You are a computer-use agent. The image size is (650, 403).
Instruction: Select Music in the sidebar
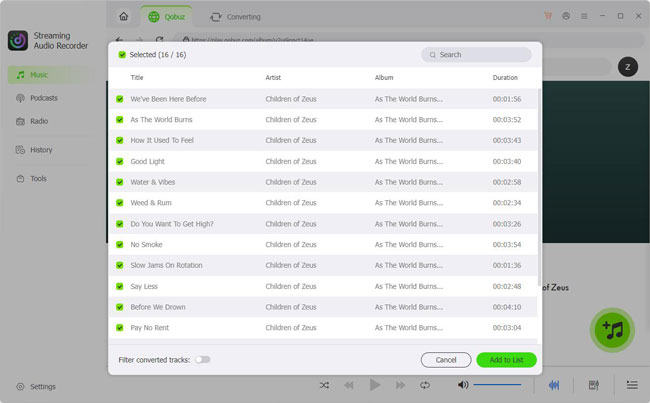(50, 75)
